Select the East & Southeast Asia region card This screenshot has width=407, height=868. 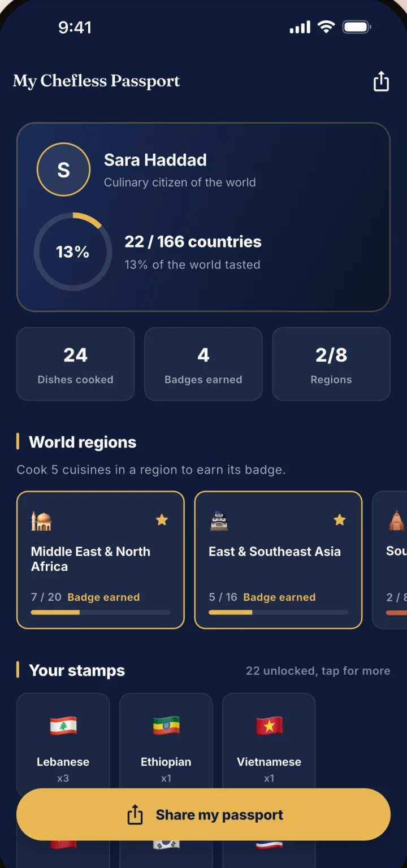tap(278, 560)
